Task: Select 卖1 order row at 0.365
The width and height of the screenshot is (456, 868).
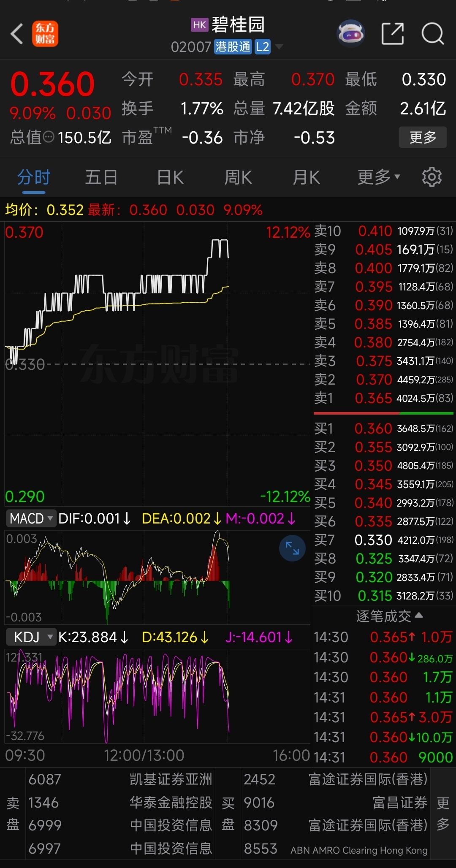Action: point(383,398)
